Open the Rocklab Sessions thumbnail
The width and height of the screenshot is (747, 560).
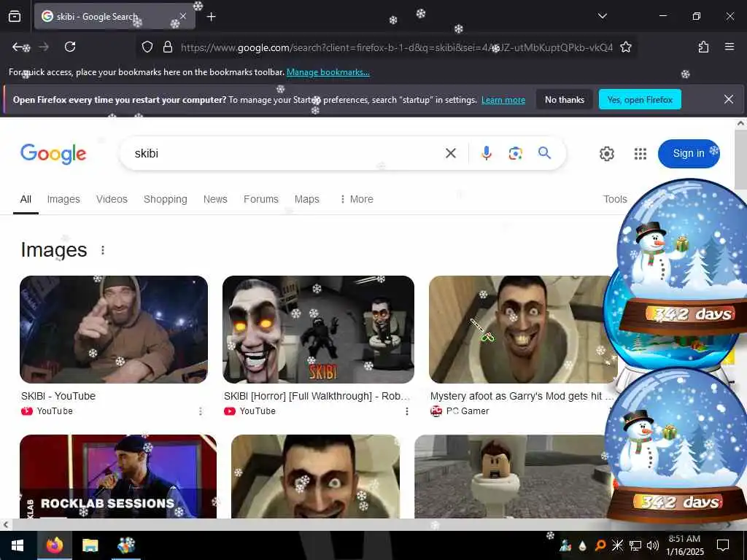118,476
